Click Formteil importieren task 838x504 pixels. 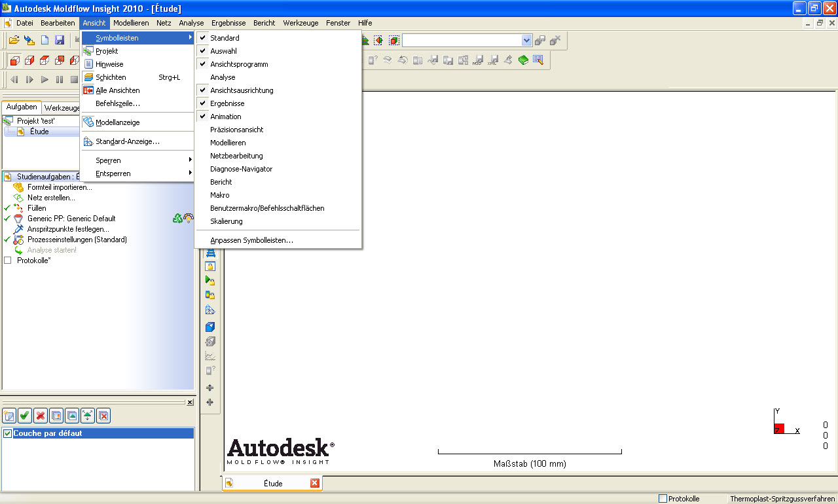coord(60,187)
